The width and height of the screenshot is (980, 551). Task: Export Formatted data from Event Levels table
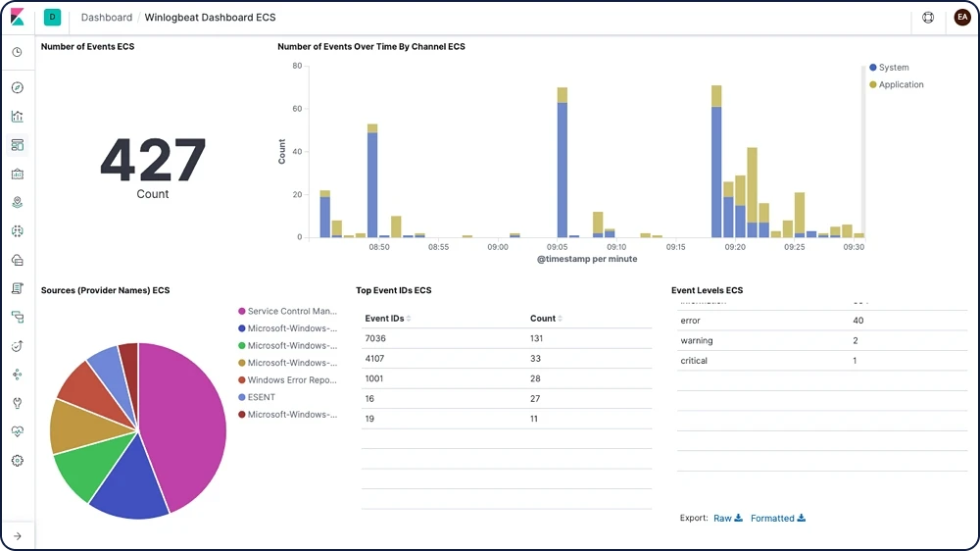coord(777,518)
